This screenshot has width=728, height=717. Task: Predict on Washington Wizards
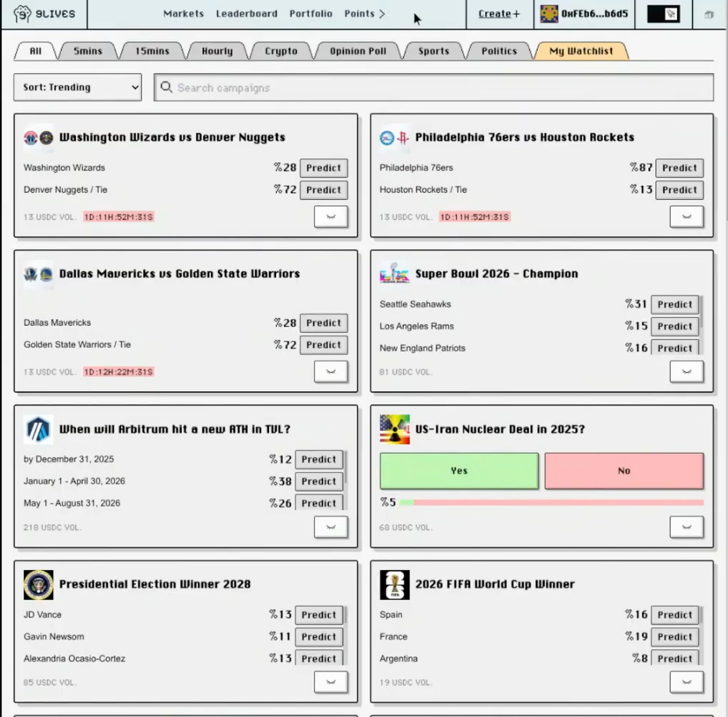coord(323,168)
